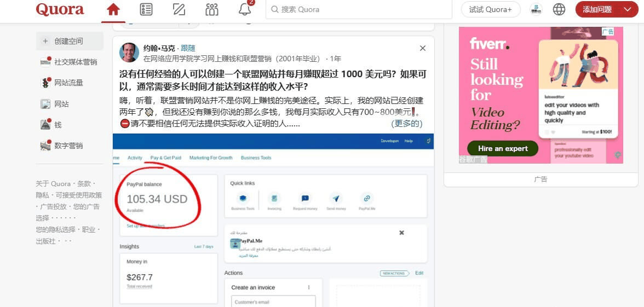This screenshot has width=644, height=307.
Task: Open the Following feed list icon
Action: 146,9
